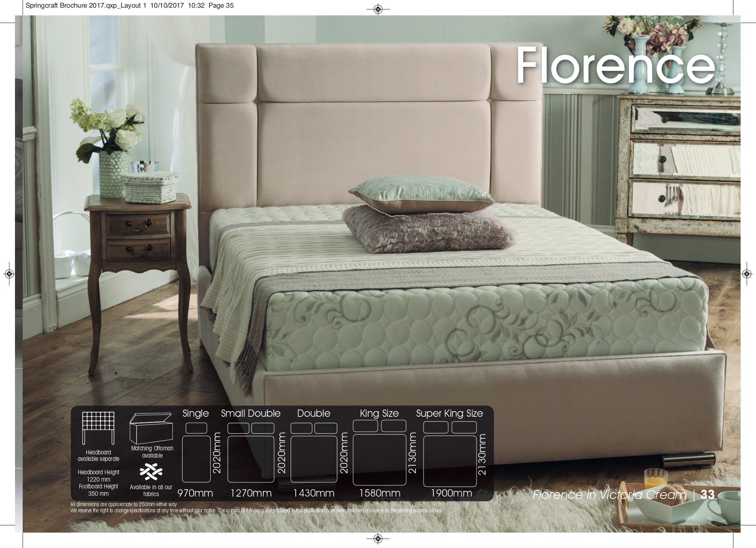
Task: Click the right edge registration crosshair mark
Action: pos(747,274)
